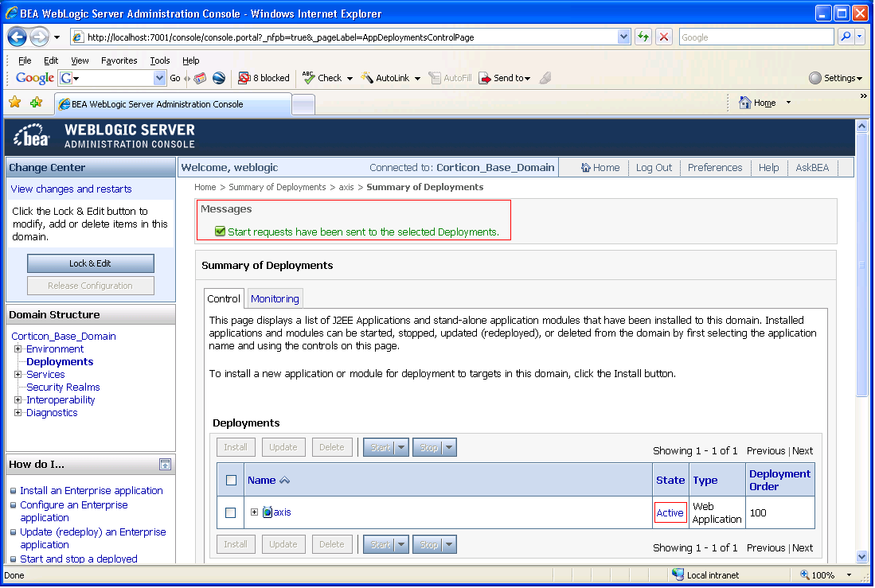
Task: Open the AutoLink dropdown arrow
Action: (417, 79)
